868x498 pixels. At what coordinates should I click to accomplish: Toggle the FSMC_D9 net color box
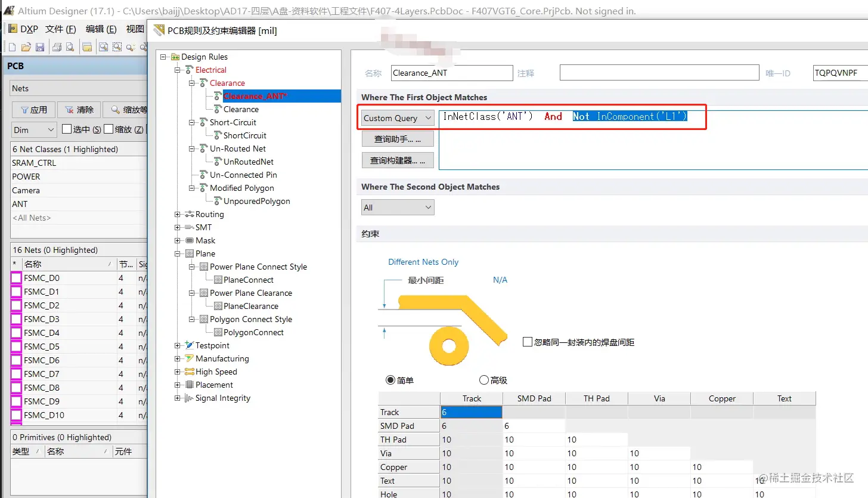[16, 402]
